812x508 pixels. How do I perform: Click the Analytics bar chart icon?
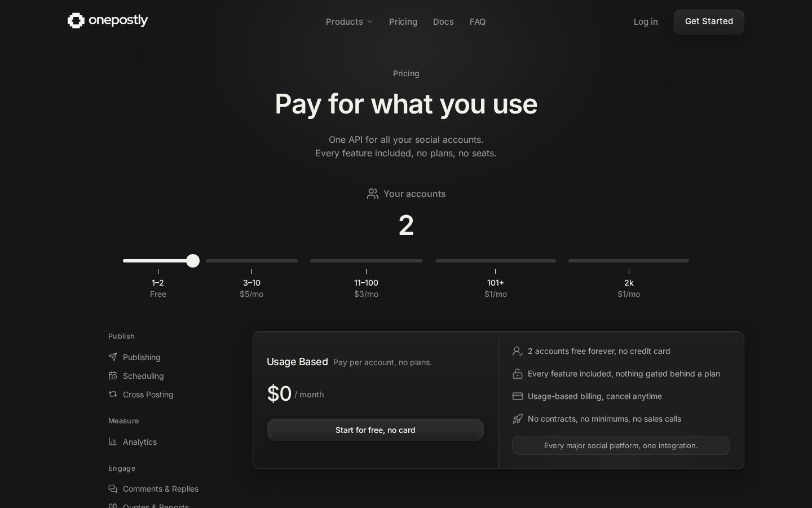tap(113, 441)
